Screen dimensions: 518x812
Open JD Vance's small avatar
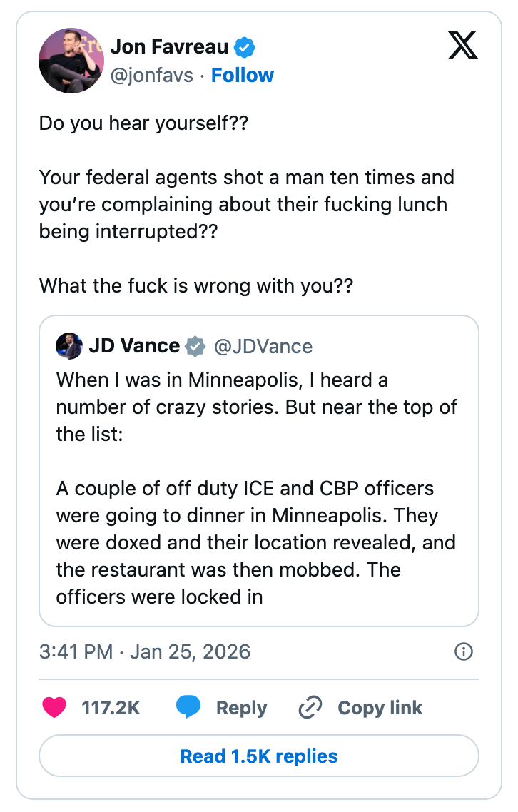[x=69, y=347]
